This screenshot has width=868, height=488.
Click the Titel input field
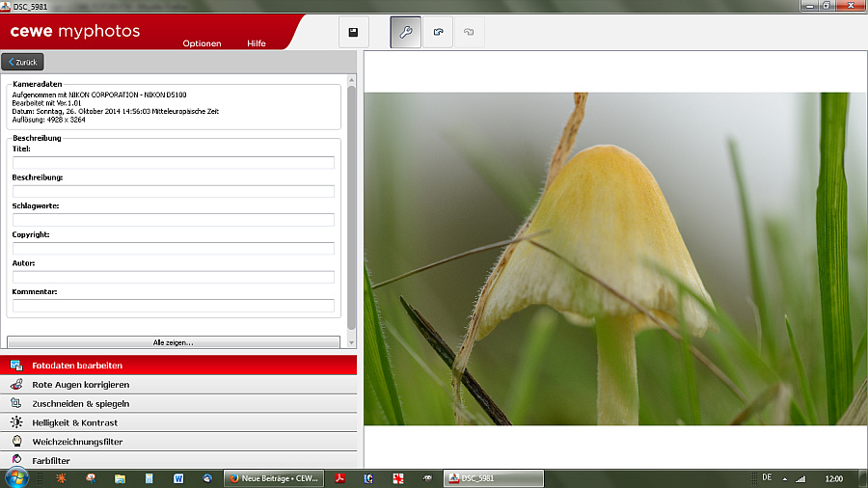point(174,163)
